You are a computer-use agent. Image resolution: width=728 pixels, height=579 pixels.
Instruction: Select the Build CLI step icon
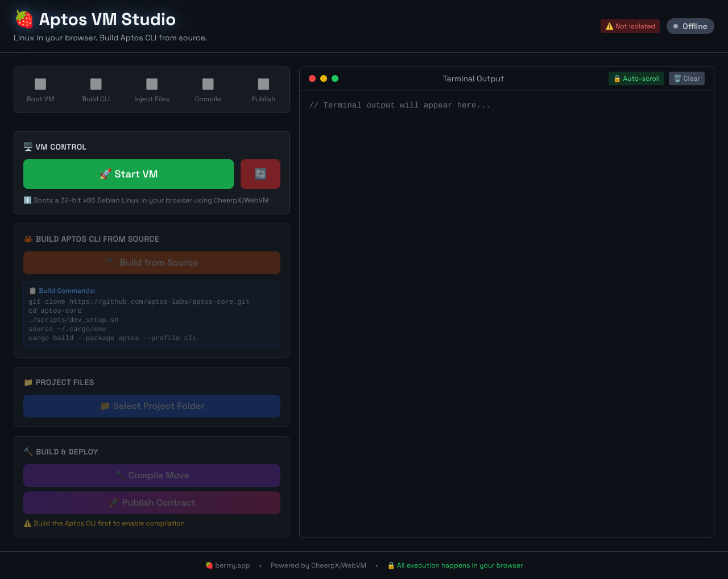tap(96, 84)
